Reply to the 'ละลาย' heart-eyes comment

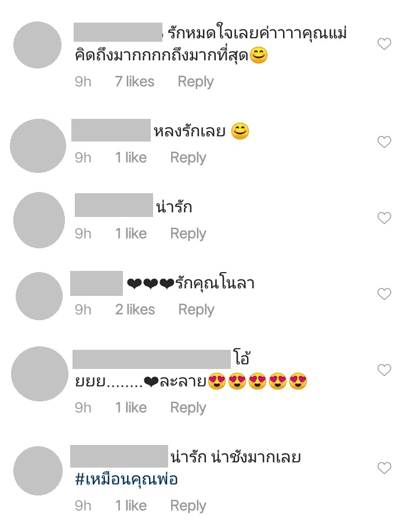click(188, 408)
